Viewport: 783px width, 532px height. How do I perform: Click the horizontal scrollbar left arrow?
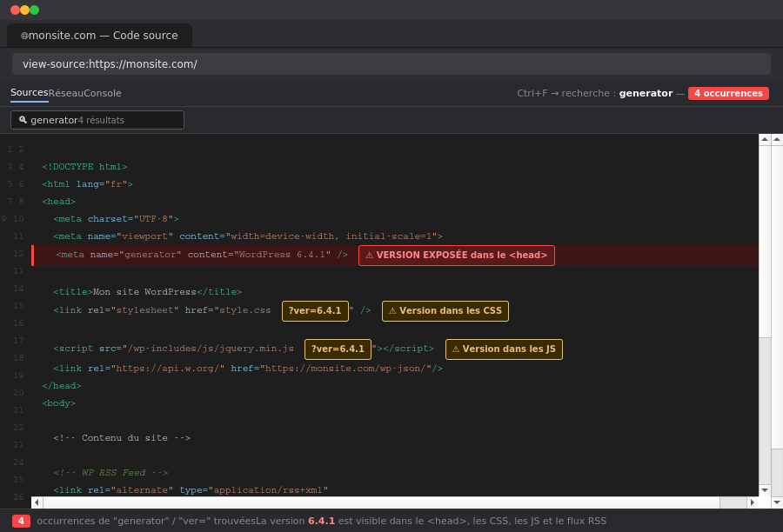[x=37, y=502]
